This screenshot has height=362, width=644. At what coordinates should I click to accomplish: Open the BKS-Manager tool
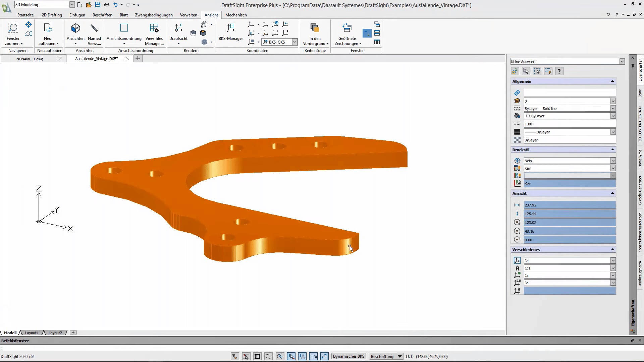pos(231,32)
